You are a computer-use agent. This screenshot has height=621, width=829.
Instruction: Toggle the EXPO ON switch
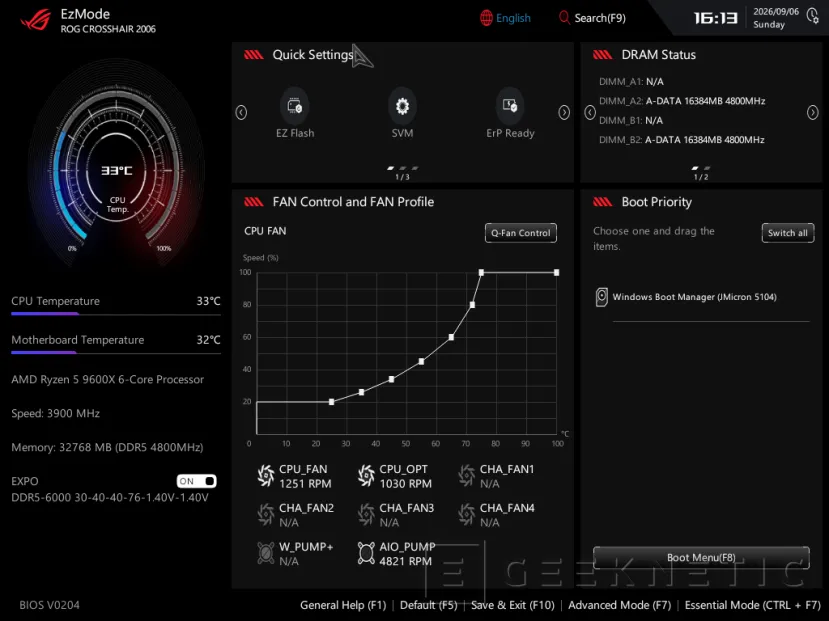196,481
